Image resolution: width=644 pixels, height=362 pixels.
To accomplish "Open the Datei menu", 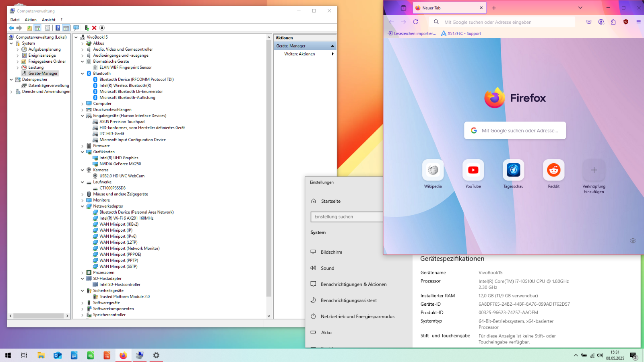I will point(15,19).
